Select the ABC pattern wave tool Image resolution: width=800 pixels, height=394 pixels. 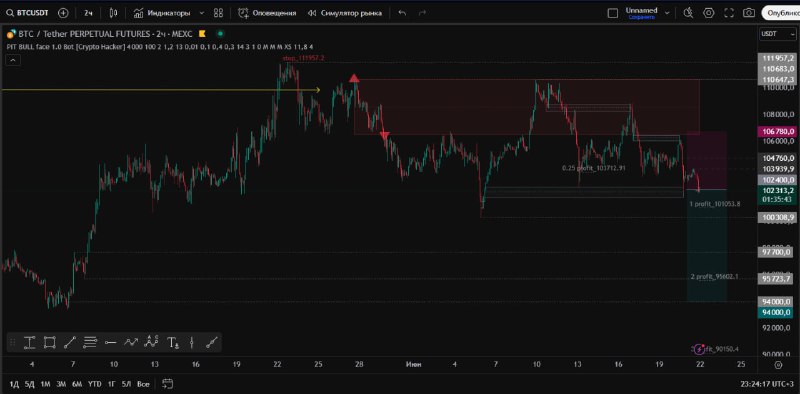[x=152, y=342]
